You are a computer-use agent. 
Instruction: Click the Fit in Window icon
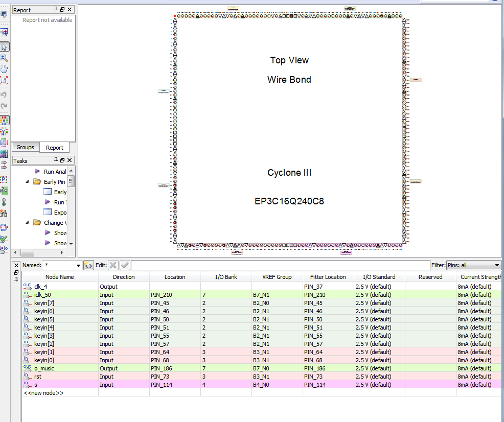coord(5,80)
